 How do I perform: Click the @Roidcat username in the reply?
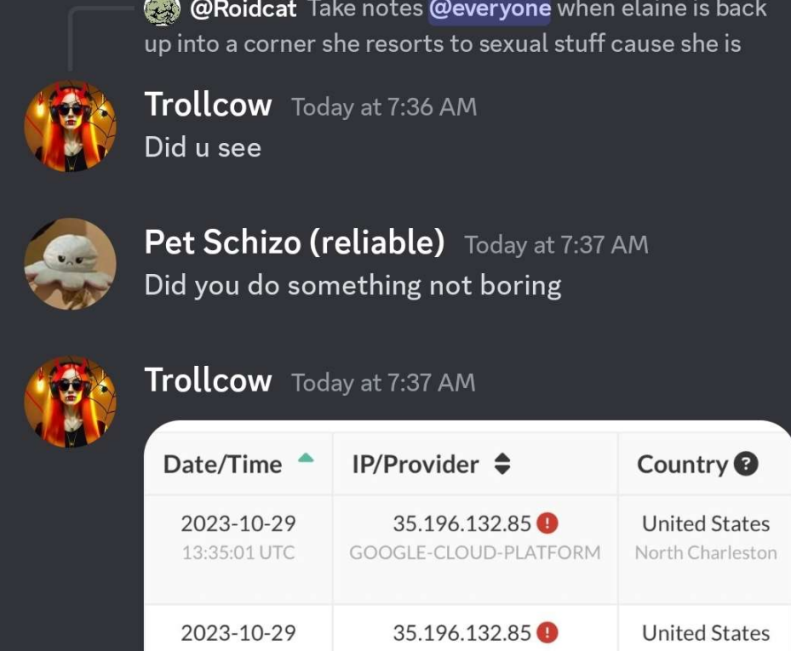[x=244, y=10]
